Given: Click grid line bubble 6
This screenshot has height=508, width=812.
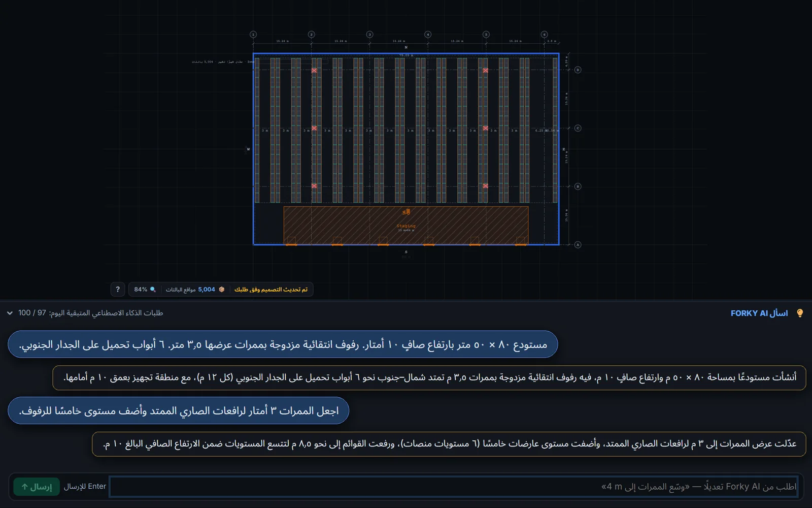Looking at the screenshot, I should [544, 35].
